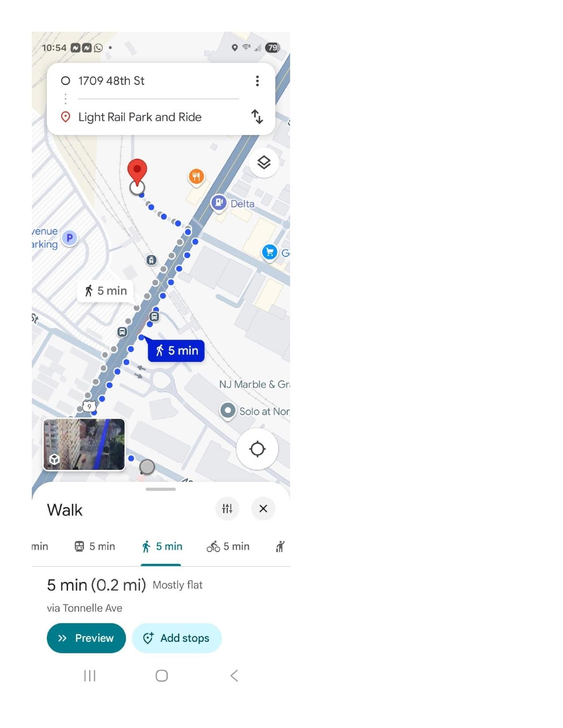Image resolution: width=563 pixels, height=728 pixels.
Task: Swap start and destination locations
Action: pos(257,117)
